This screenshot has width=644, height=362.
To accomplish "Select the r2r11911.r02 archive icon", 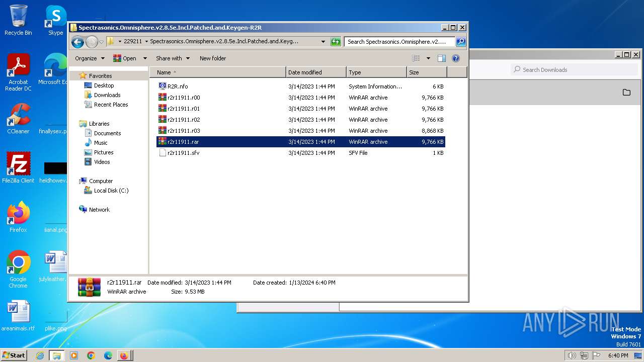I will click(x=163, y=120).
